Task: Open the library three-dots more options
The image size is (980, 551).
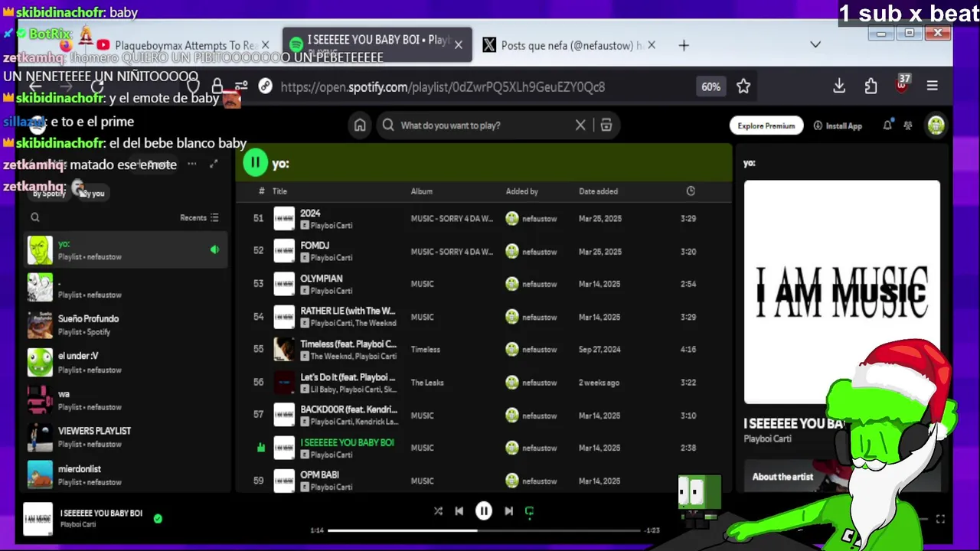Action: tap(191, 164)
